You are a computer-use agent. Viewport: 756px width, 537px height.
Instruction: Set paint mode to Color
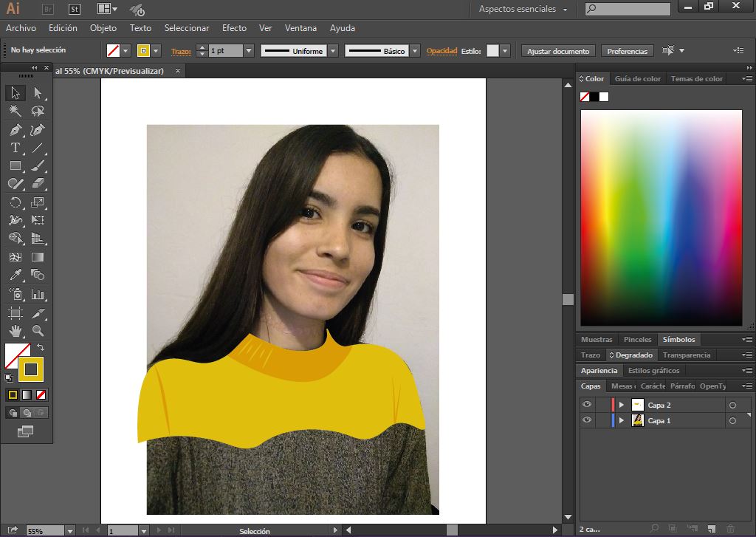[13, 394]
